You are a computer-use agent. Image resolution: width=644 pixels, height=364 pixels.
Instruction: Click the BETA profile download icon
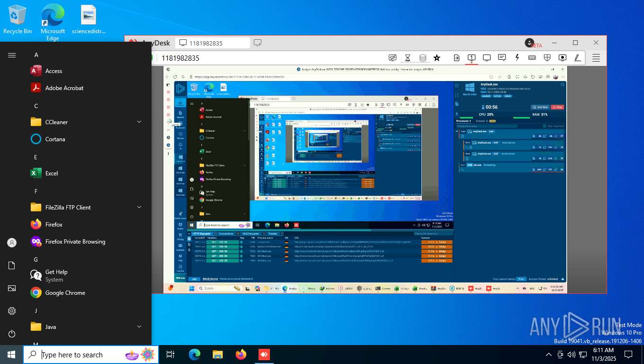(529, 43)
